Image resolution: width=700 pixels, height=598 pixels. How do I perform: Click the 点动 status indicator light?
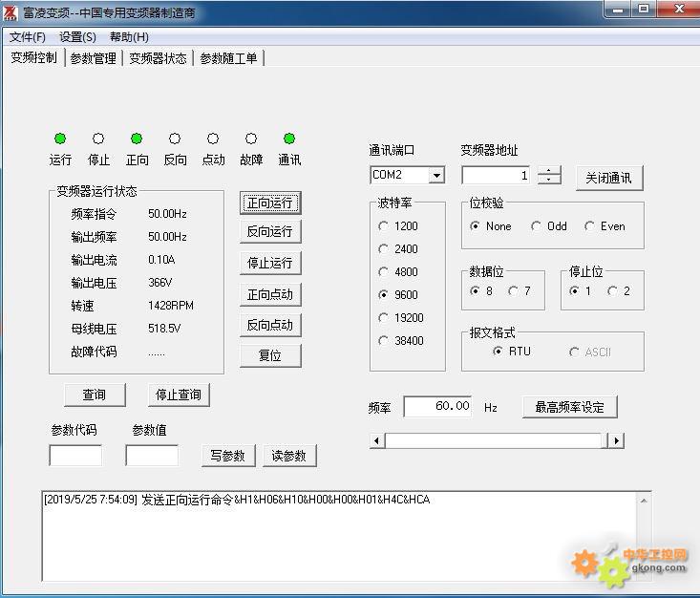click(x=213, y=139)
